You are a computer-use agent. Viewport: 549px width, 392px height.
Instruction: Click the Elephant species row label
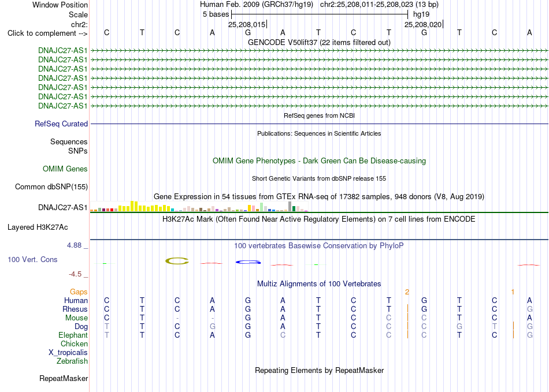(73, 335)
